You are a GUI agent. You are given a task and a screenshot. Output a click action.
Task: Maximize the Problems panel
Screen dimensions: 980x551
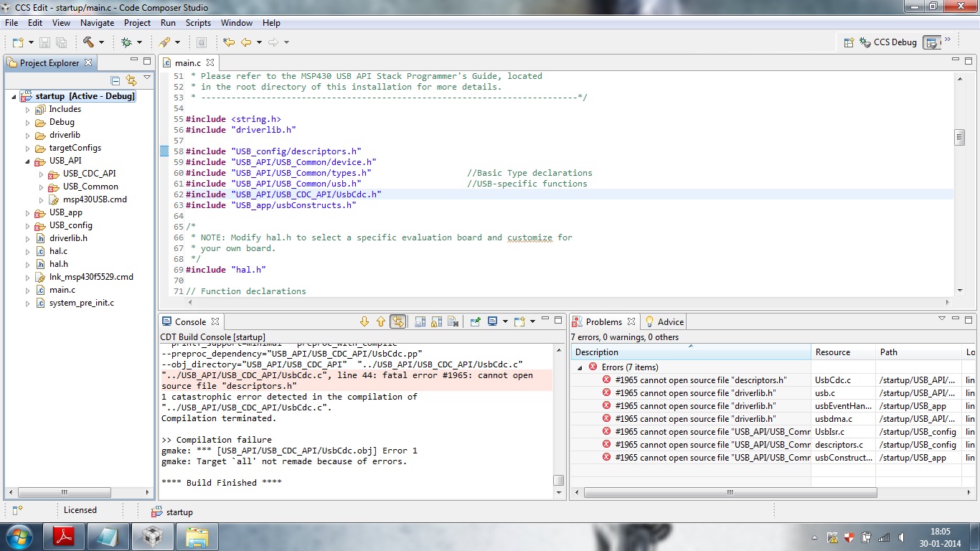coord(969,319)
